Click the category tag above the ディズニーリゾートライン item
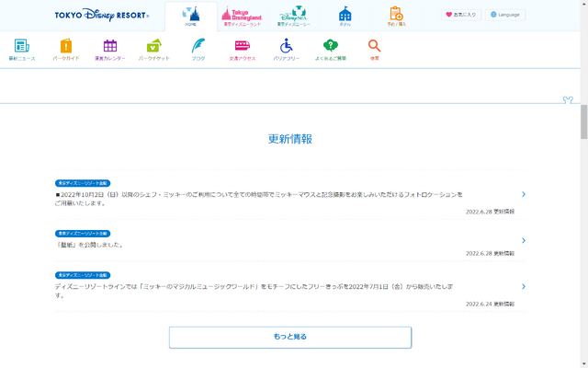This screenshot has width=588, height=368. (x=83, y=275)
